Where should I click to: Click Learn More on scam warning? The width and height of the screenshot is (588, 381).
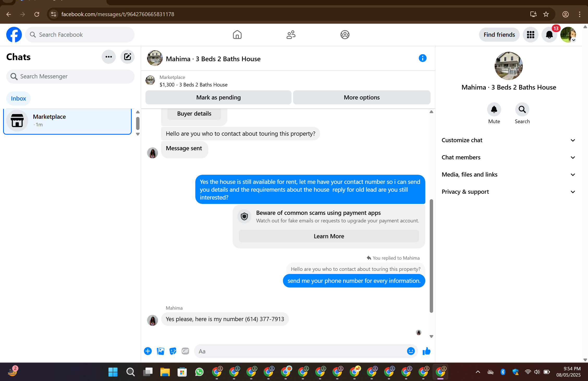[x=329, y=236]
